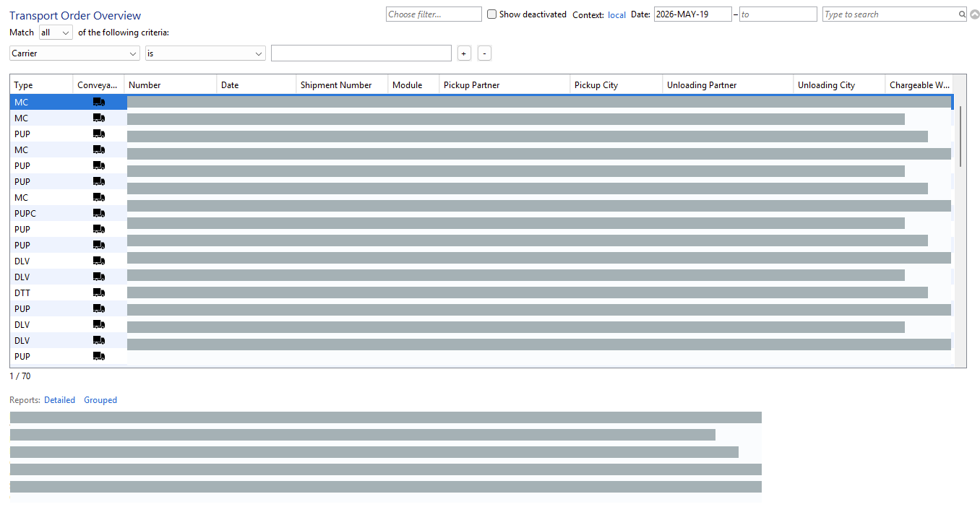Click the local context link
980x507 pixels.
[x=616, y=14]
